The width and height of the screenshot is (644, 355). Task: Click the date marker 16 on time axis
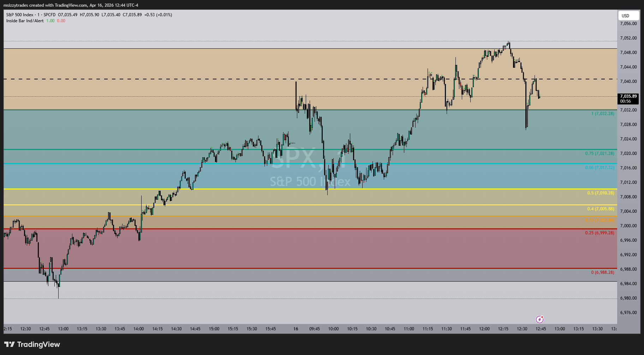coord(296,329)
